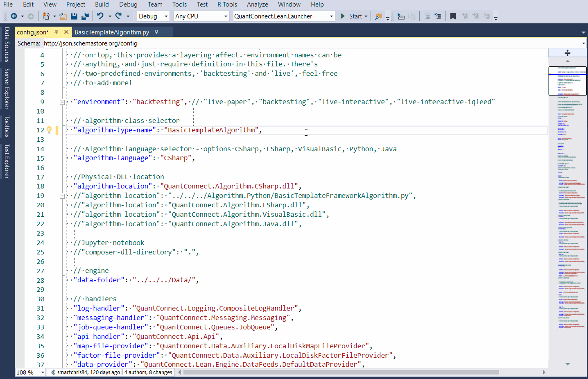Click the Increase line indent icon
This screenshot has width=588, height=379.
point(438,16)
